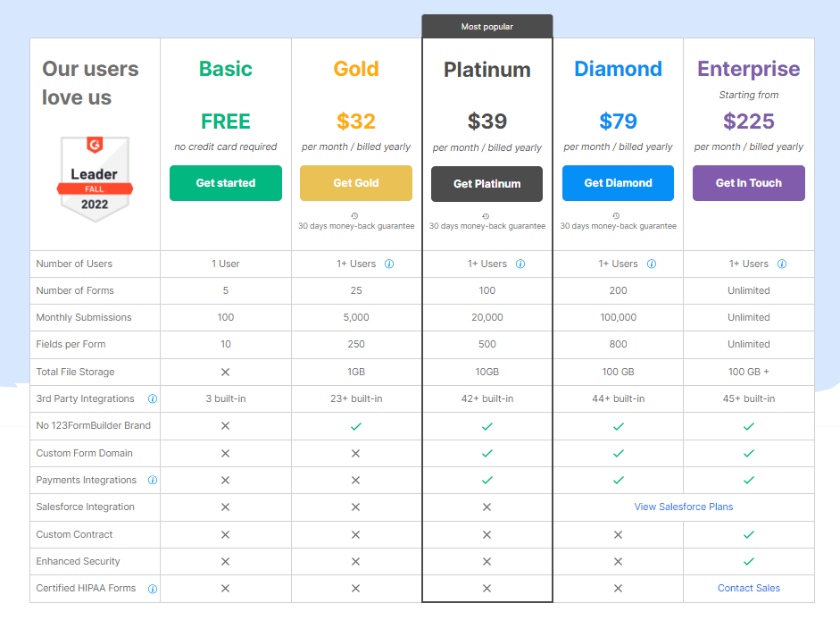Click the checkmark for Enhanced Security under Enterprise
The height and width of the screenshot is (620, 840).
tap(748, 561)
